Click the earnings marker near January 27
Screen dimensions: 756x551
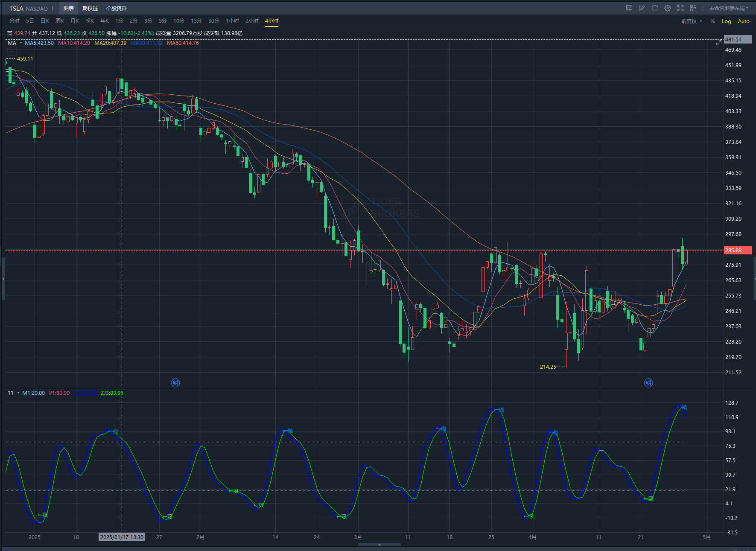coord(175,383)
